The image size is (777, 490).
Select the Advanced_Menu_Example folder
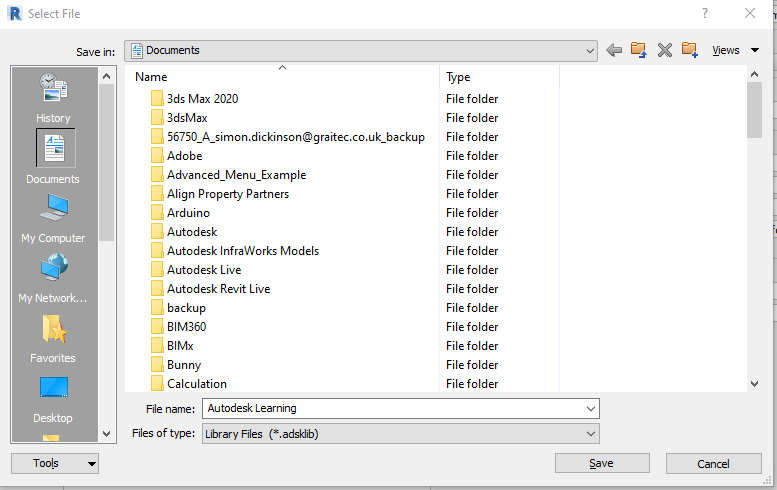click(236, 175)
